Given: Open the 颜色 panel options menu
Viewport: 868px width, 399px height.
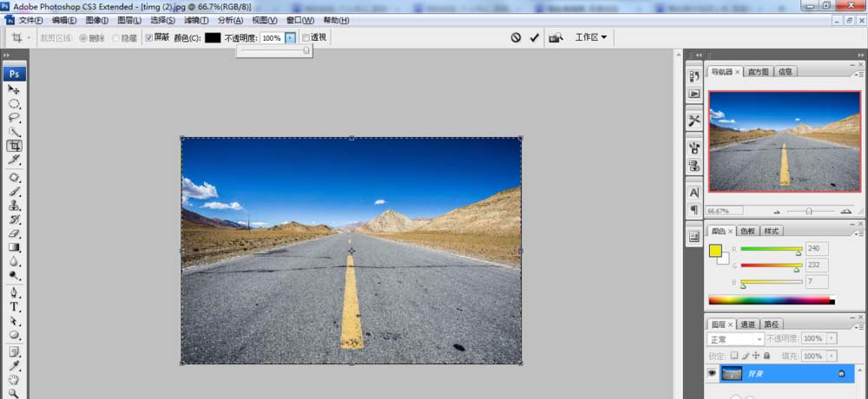Looking at the screenshot, I should (x=859, y=233).
